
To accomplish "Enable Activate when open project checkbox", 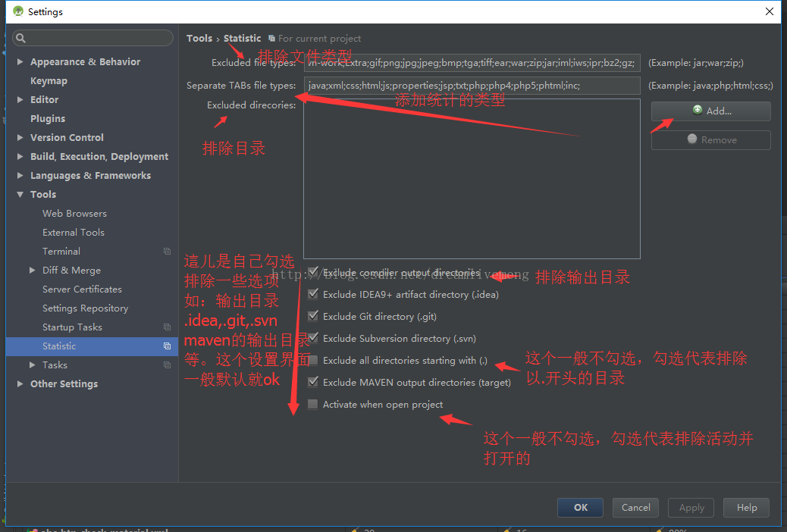I will coord(312,404).
